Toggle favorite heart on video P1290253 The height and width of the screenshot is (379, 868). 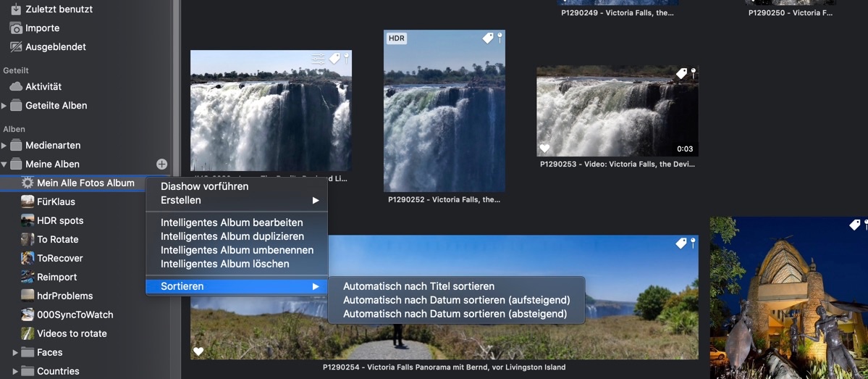[x=544, y=149]
